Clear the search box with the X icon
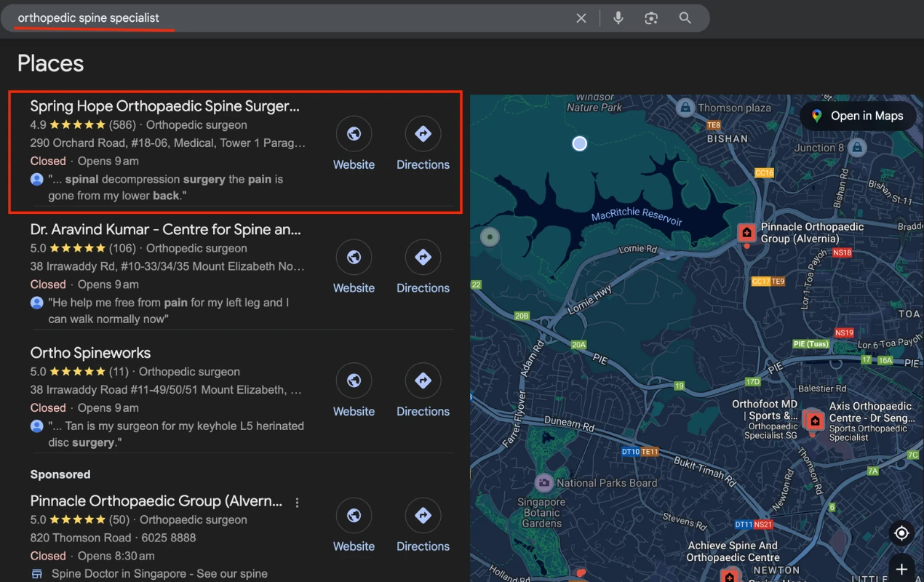The image size is (924, 582). [x=581, y=18]
